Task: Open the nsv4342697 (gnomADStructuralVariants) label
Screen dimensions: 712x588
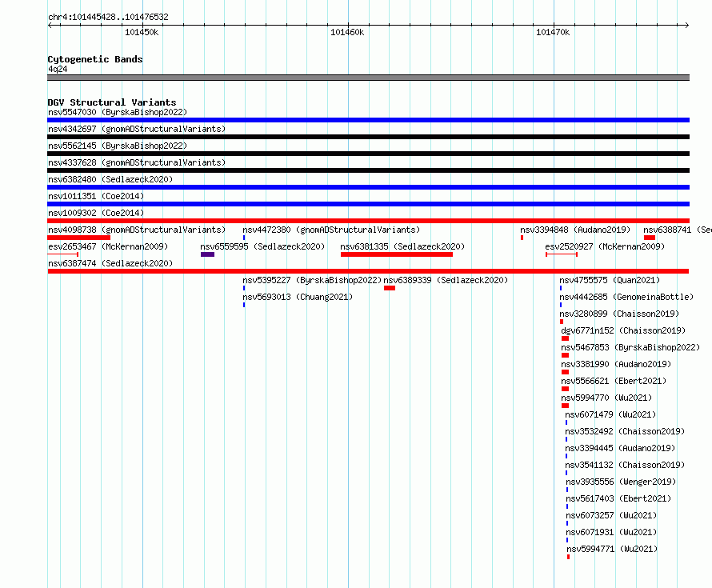Action: tap(137, 129)
